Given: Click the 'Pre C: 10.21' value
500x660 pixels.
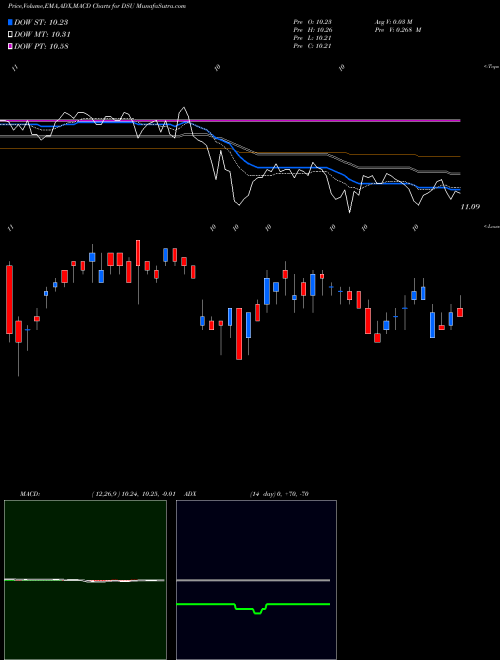Looking at the screenshot, I should click(313, 46).
